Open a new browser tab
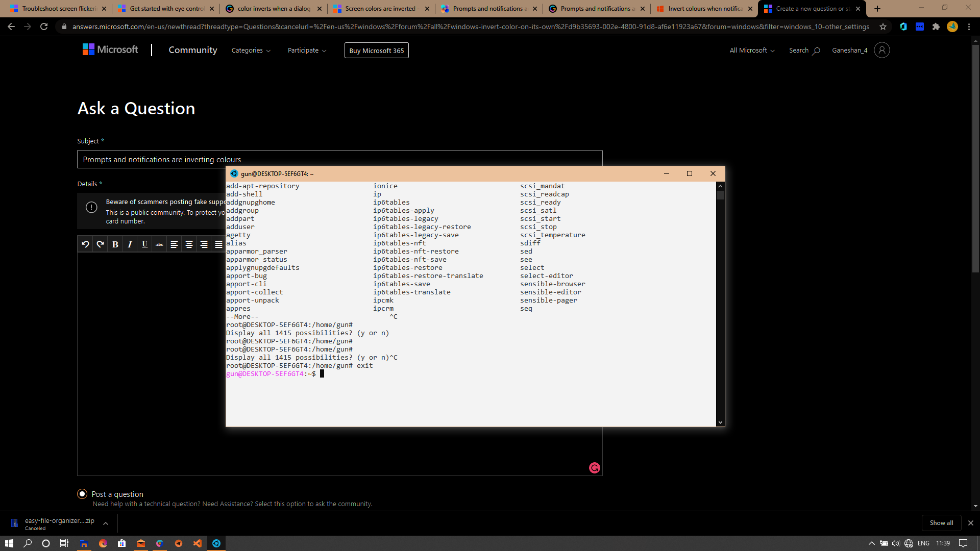The height and width of the screenshot is (551, 980). (877, 9)
